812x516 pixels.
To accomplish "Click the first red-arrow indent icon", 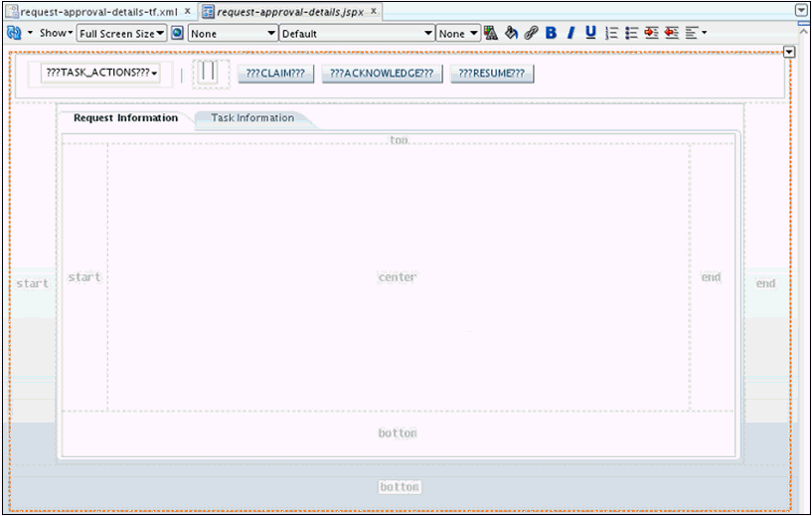I will [651, 33].
